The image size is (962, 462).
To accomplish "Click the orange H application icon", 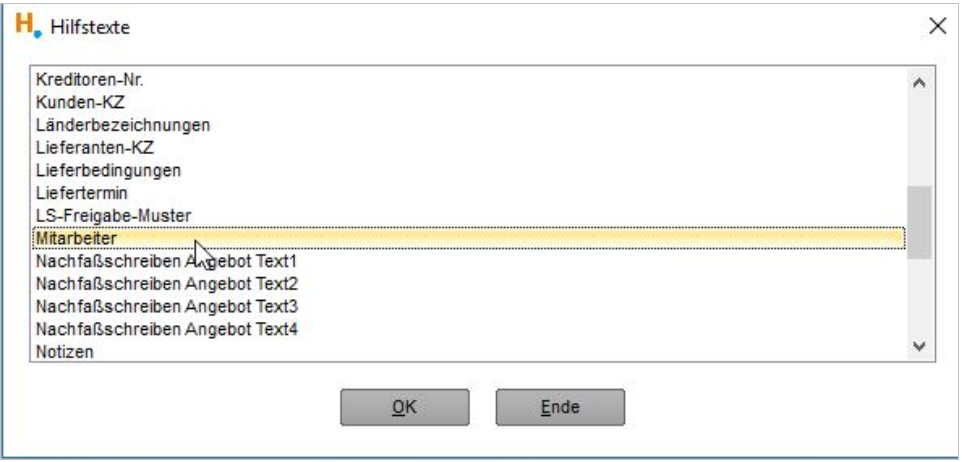I will point(28,26).
